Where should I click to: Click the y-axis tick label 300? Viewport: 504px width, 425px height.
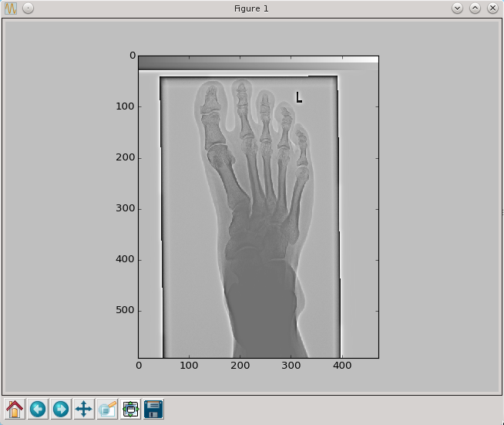click(x=126, y=208)
